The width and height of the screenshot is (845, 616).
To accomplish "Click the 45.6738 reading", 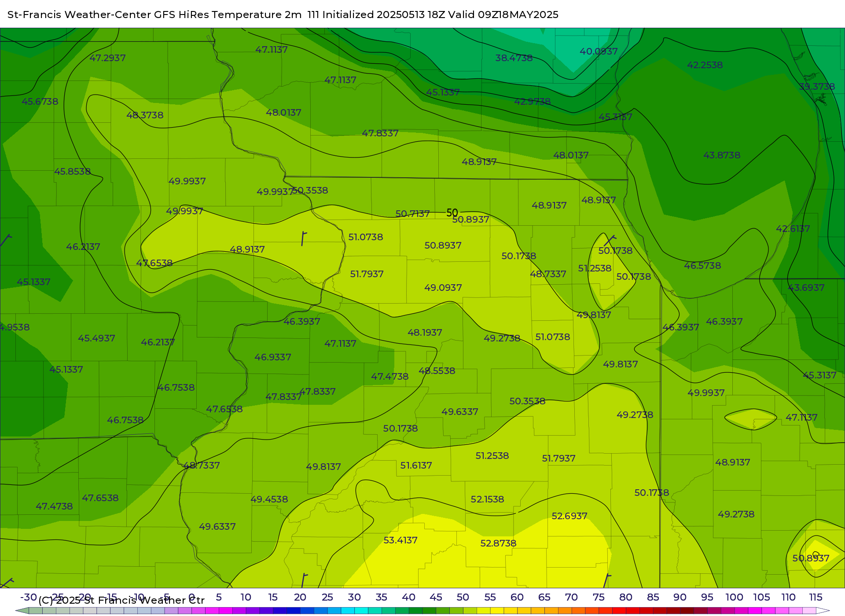I will point(40,102).
